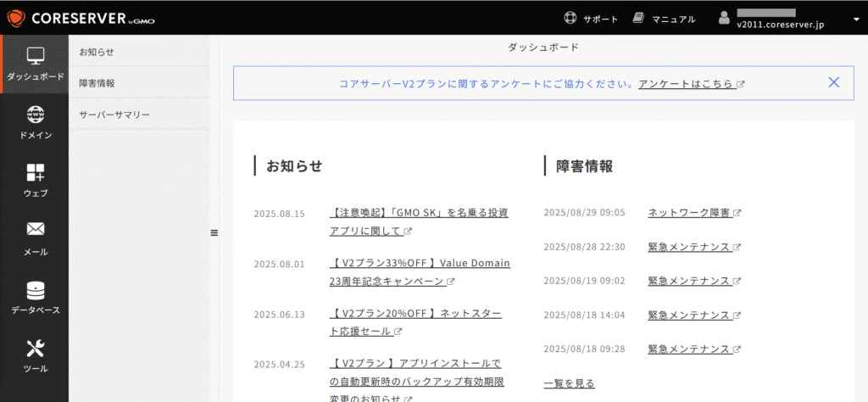Click external icon after ト応援セール
This screenshot has height=402, width=868.
coord(398,332)
